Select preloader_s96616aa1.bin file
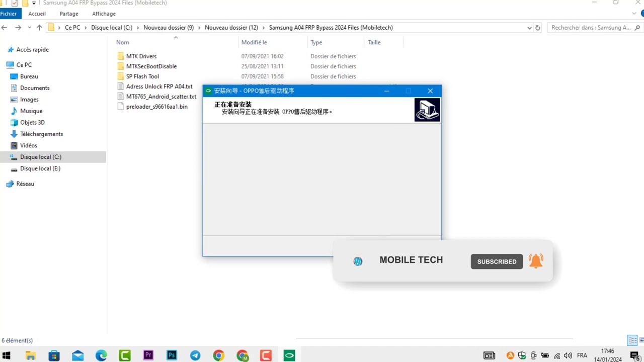This screenshot has width=644, height=362. (156, 107)
